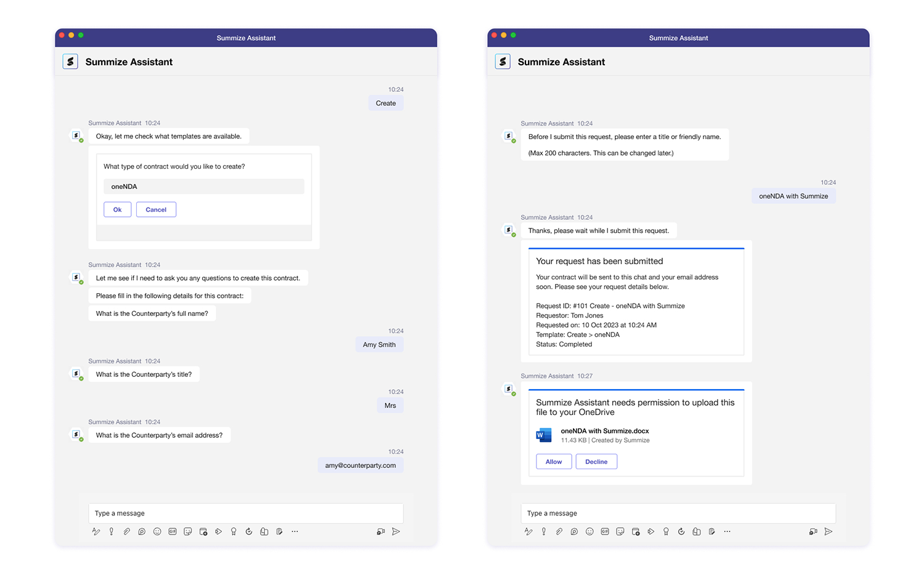Image resolution: width=924 pixels, height=577 pixels.
Task: Click the Stream play icon in the left window
Action: coord(219,531)
